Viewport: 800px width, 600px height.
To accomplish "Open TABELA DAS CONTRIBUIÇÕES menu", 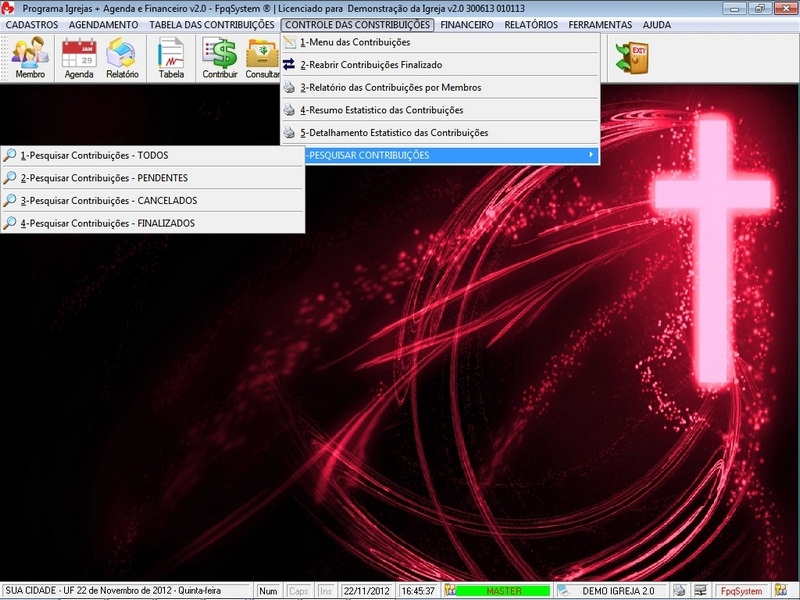I will coord(212,24).
